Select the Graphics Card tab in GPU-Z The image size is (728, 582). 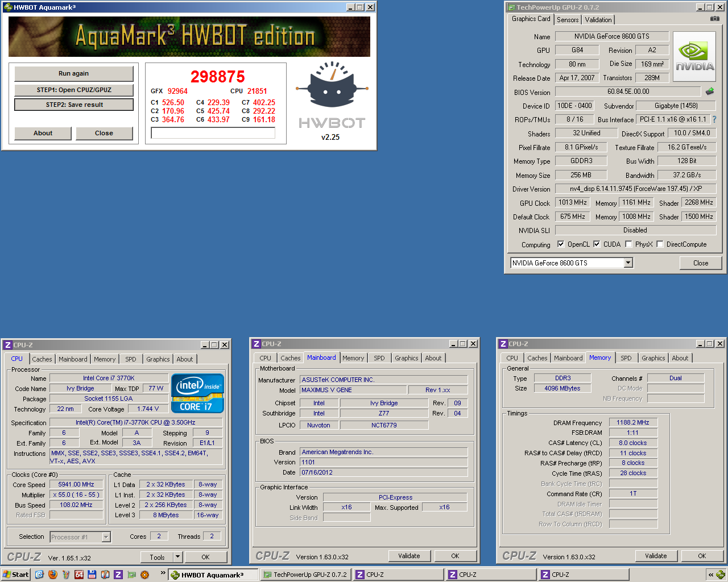531,19
